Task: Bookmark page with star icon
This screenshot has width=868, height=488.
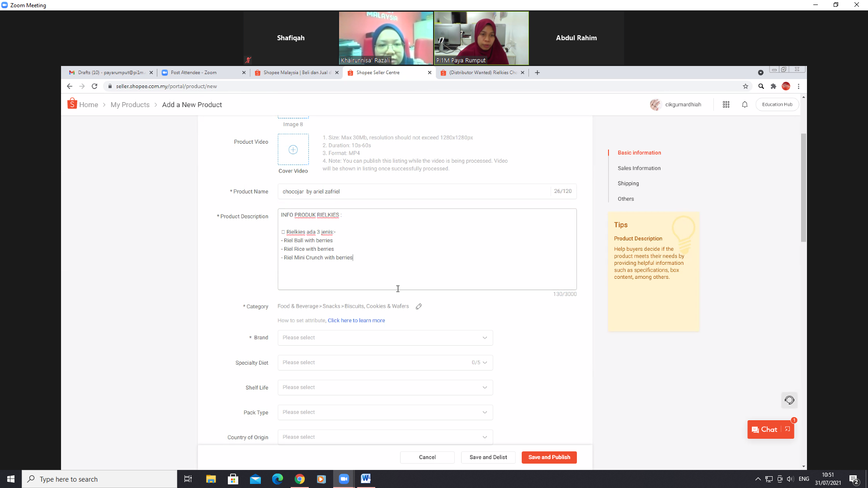Action: tap(745, 86)
